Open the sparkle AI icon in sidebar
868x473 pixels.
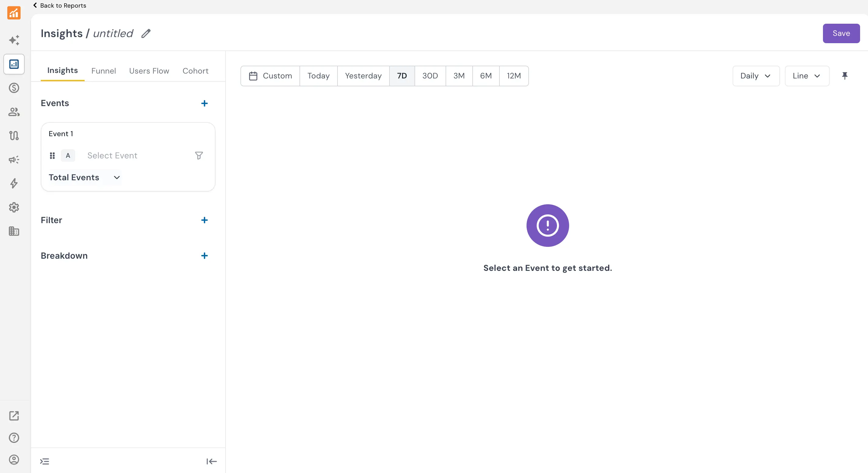coord(14,40)
